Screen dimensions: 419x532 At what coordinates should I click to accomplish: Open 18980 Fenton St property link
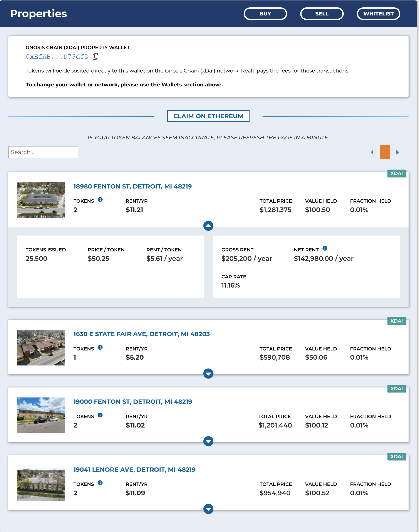pos(132,187)
